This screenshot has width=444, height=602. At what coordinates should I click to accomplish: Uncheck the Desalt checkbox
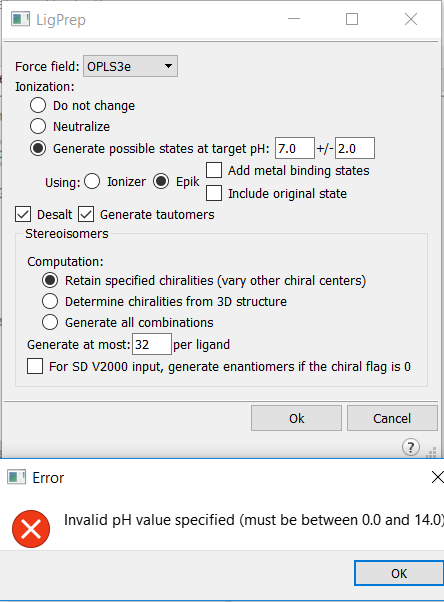23,214
